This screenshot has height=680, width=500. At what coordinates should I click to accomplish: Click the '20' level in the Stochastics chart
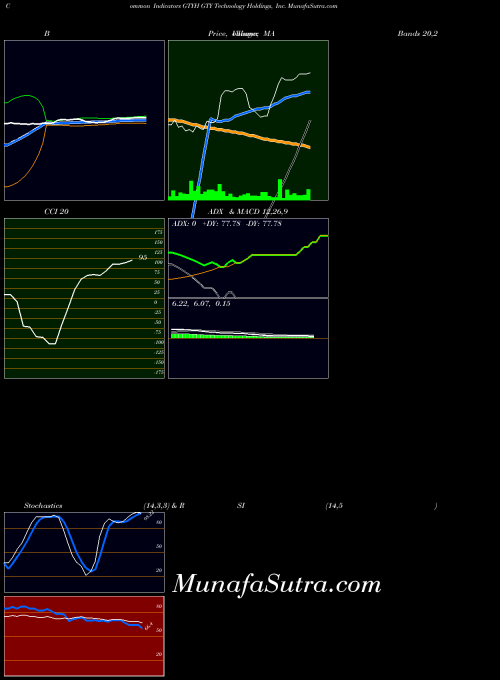159,570
